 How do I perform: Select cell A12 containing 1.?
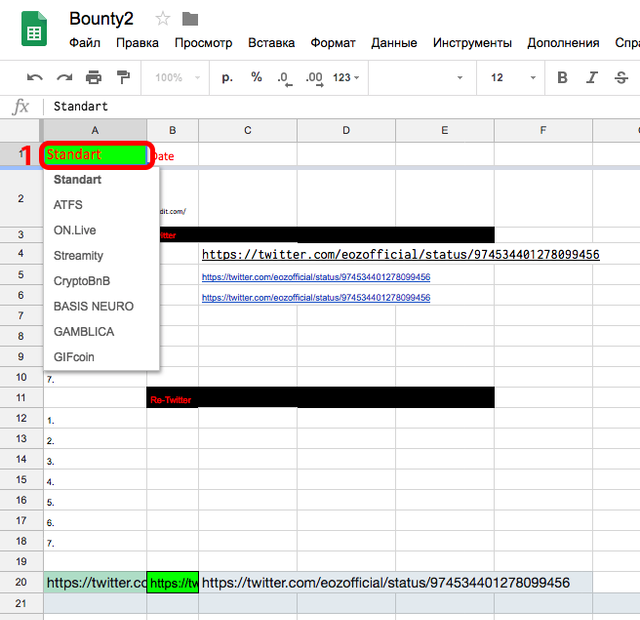(95, 418)
